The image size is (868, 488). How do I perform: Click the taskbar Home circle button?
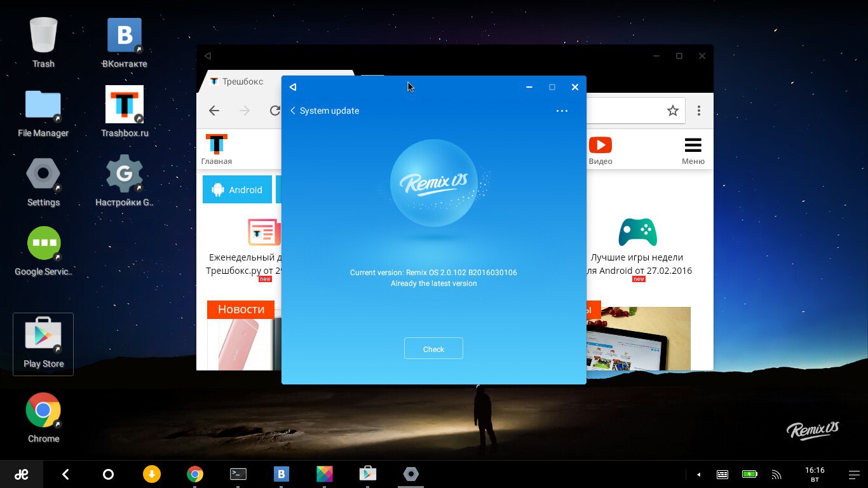point(108,474)
